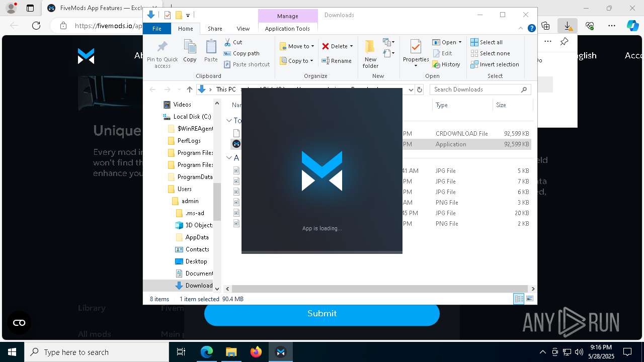Click the Edit ribbon button
Image resolution: width=644 pixels, height=362 pixels.
pos(442,53)
